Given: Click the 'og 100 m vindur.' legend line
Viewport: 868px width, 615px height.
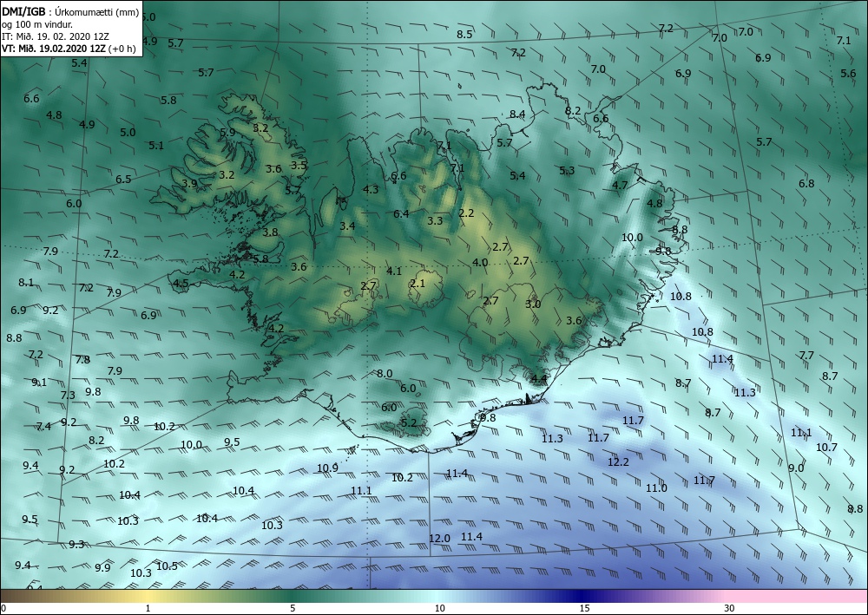Looking at the screenshot, I should click(37, 23).
